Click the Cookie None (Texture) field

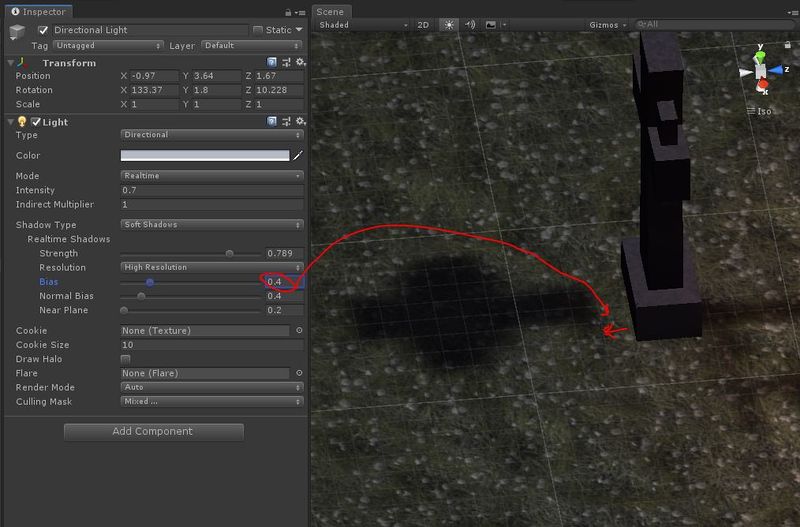pos(205,331)
